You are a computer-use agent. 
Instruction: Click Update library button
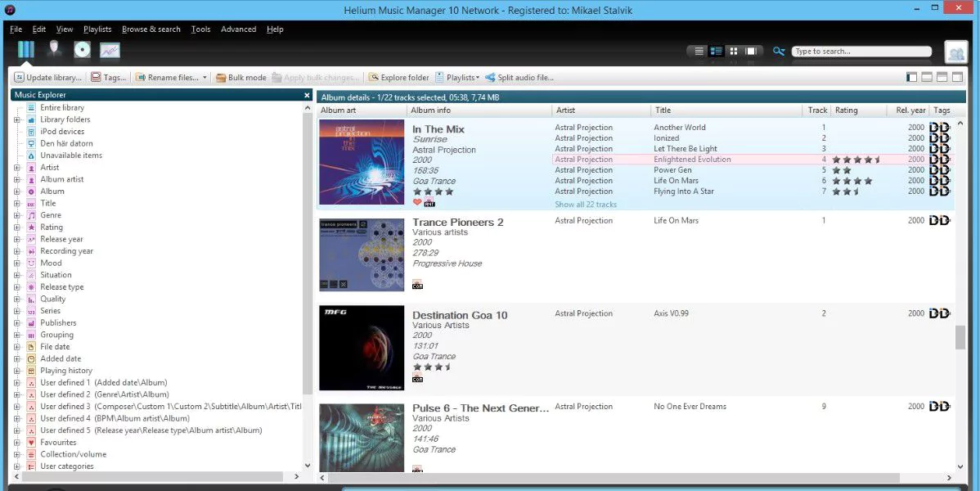tap(47, 77)
